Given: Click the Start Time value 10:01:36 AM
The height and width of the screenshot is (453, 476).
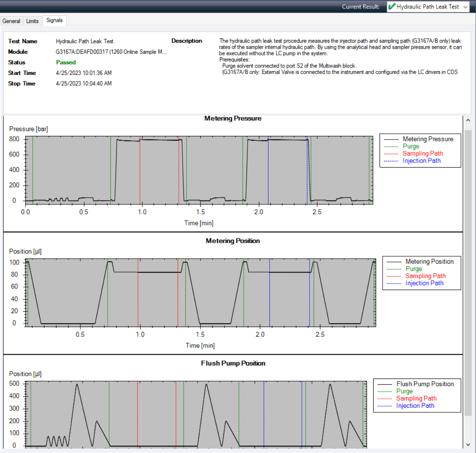Looking at the screenshot, I should coord(84,73).
